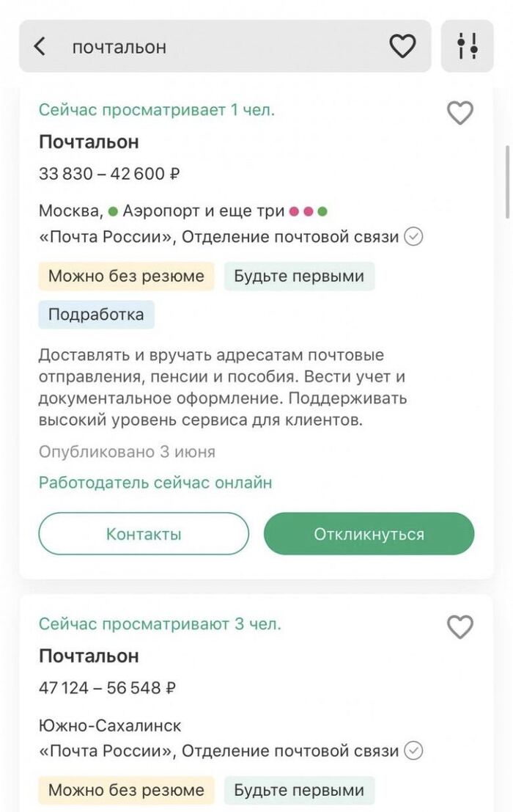Open the search filters icon
The height and width of the screenshot is (812, 513).
click(468, 45)
